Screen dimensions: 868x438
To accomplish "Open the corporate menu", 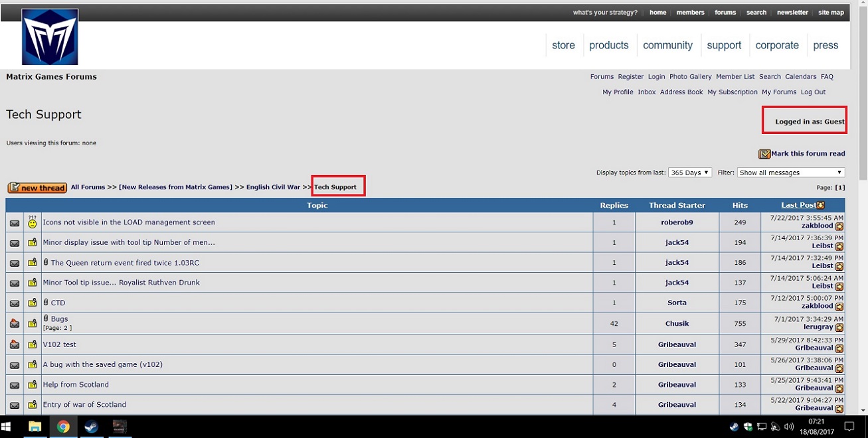I will 777,45.
